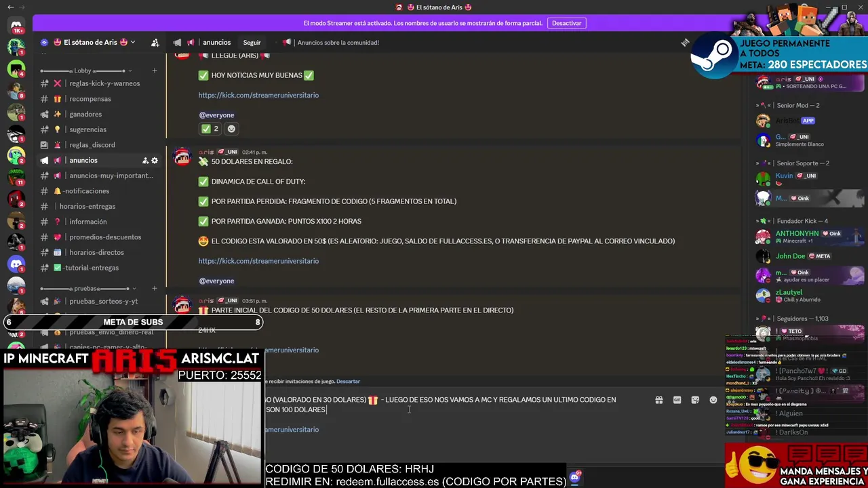This screenshot has width=868, height=488.
Task: Open settings gear for anuncios channel
Action: (155, 161)
